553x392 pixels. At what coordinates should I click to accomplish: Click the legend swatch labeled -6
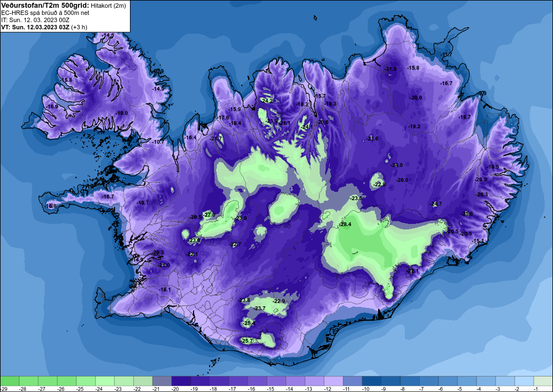[x=447, y=381]
